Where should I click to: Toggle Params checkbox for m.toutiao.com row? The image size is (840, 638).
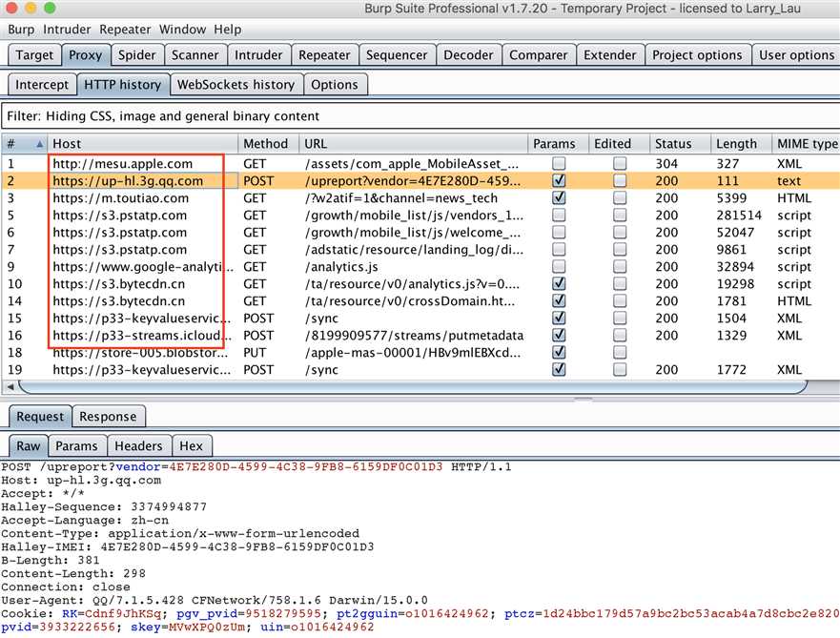559,197
